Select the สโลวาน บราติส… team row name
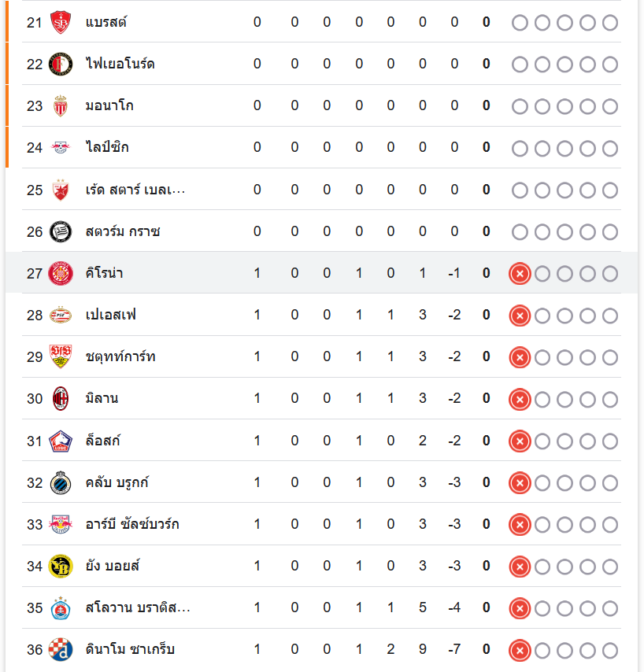This screenshot has width=644, height=672. point(137,607)
